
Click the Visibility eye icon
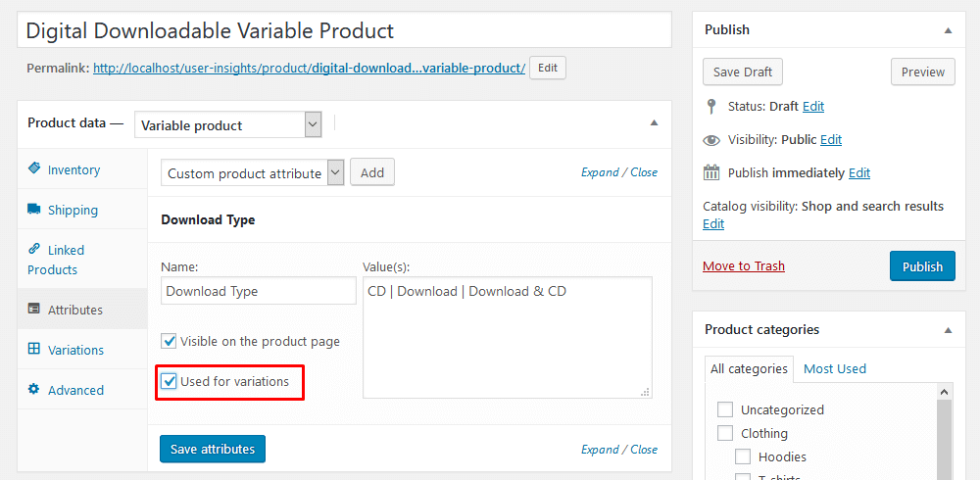[711, 140]
